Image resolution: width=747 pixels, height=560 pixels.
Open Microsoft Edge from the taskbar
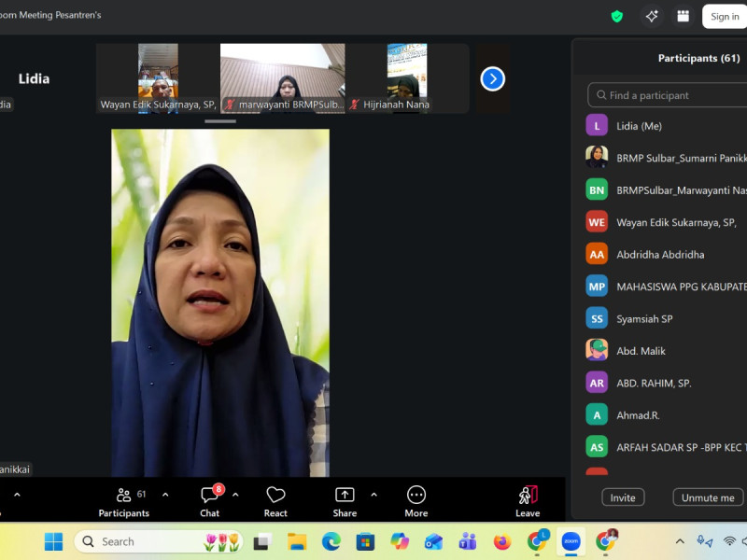tap(331, 541)
